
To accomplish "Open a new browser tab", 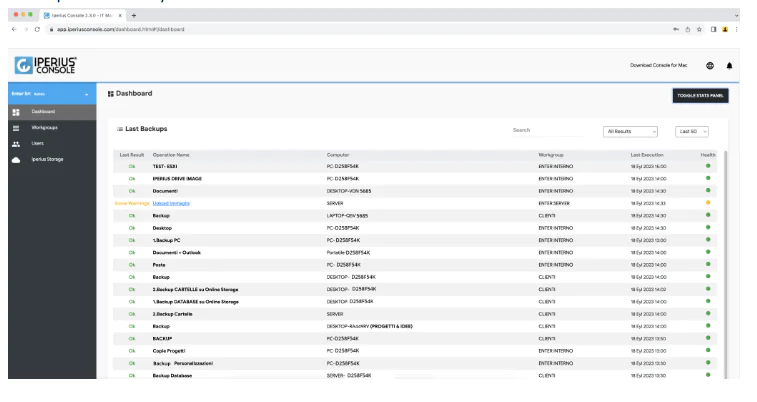I will pyautogui.click(x=133, y=15).
